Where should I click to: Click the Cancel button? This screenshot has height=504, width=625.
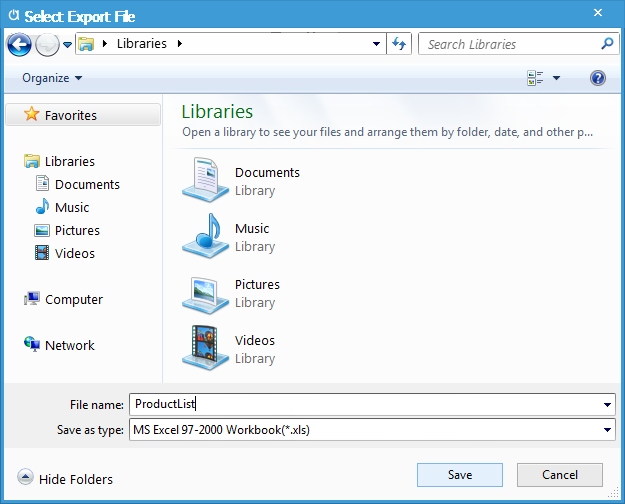point(560,475)
